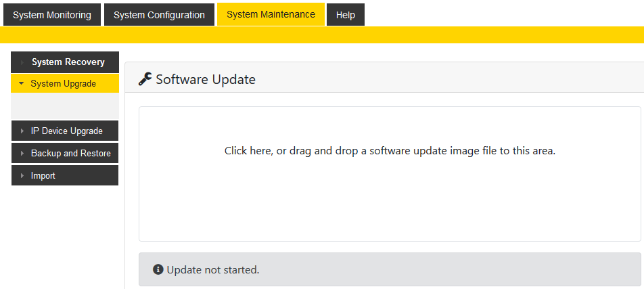Click the wrench icon beside Software Update
Image resolution: width=644 pixels, height=289 pixels.
click(145, 79)
